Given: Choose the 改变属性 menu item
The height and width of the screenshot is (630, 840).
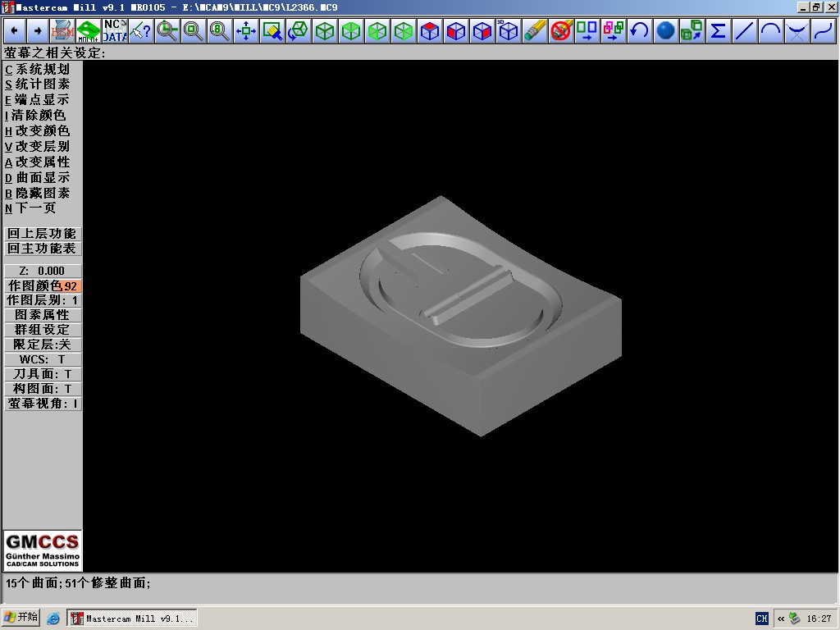Looking at the screenshot, I should tap(38, 162).
